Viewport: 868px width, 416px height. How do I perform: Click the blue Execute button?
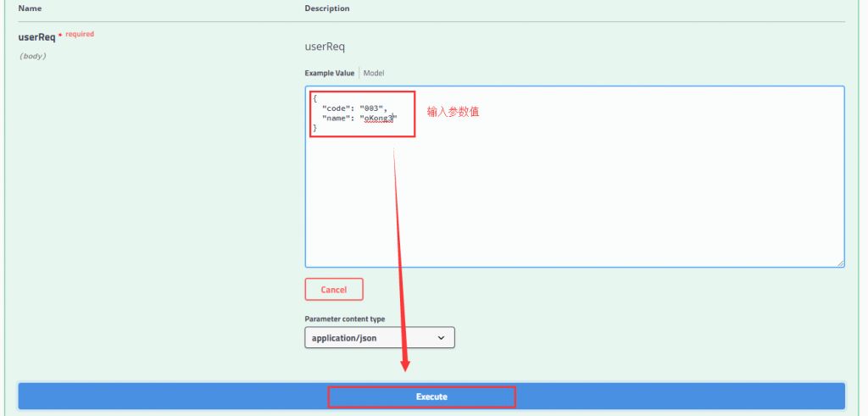point(431,396)
